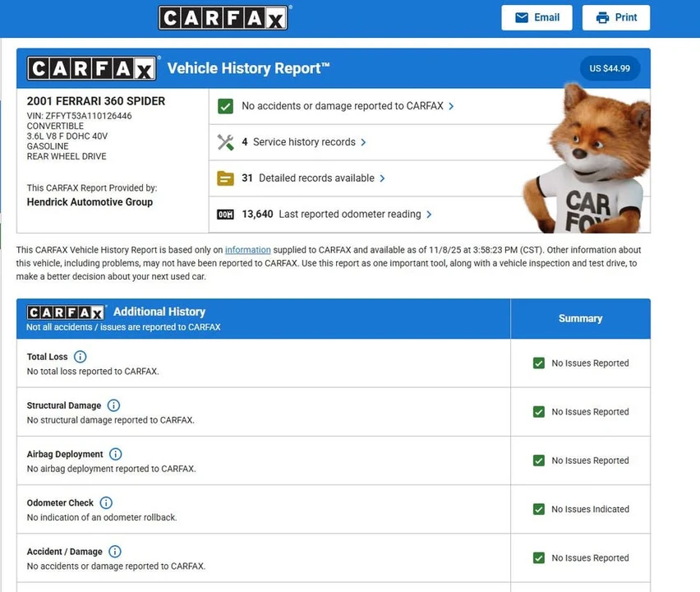Click 'No airbag deployment reported to CARFAX.' text
Image resolution: width=700 pixels, height=592 pixels.
click(x=111, y=469)
